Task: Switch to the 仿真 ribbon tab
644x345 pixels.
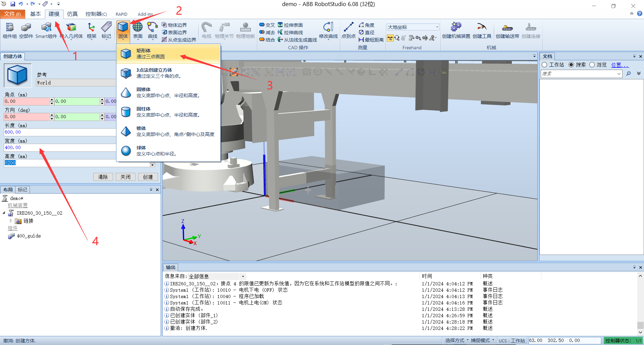Action: [72, 14]
